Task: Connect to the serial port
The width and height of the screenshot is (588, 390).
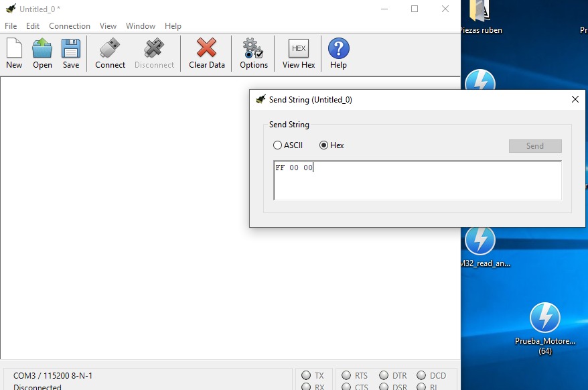Action: click(x=110, y=54)
